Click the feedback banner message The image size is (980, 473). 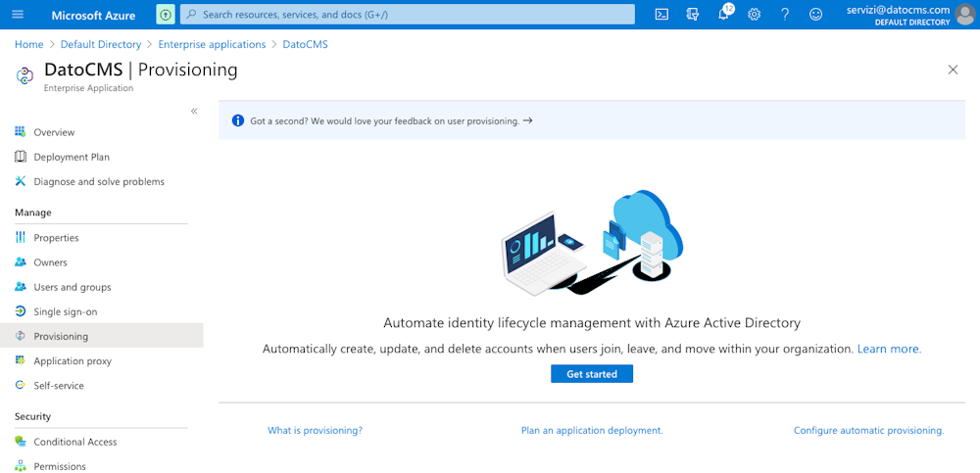385,121
